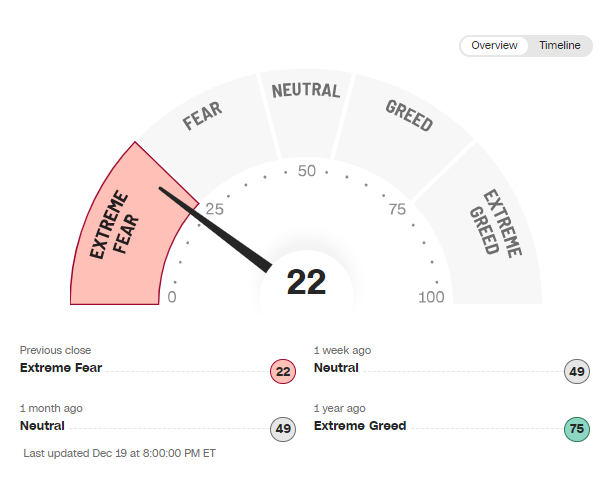Click the 50 tick label on gauge

tap(306, 171)
